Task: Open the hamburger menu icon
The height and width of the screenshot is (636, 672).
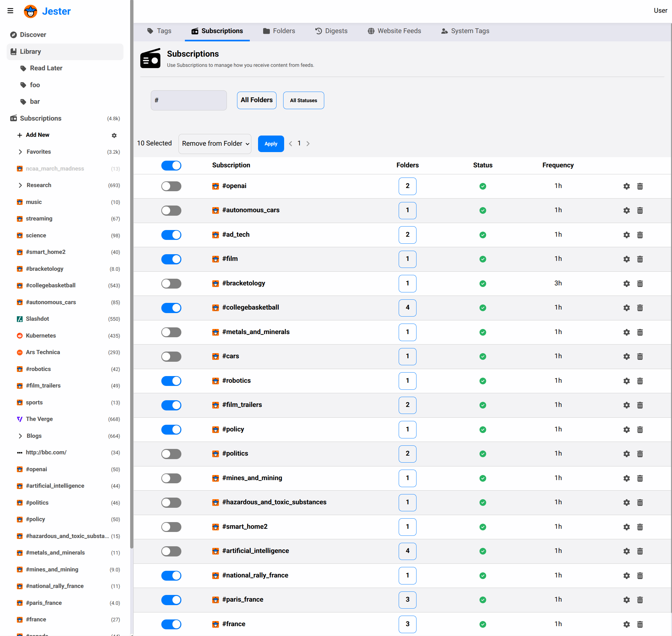Action: 10,11
